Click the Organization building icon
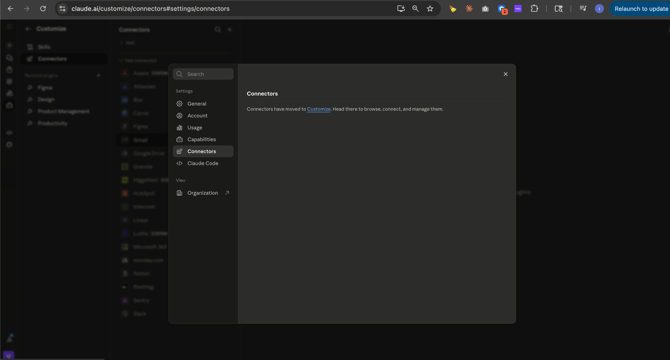670x360 pixels. tap(179, 193)
